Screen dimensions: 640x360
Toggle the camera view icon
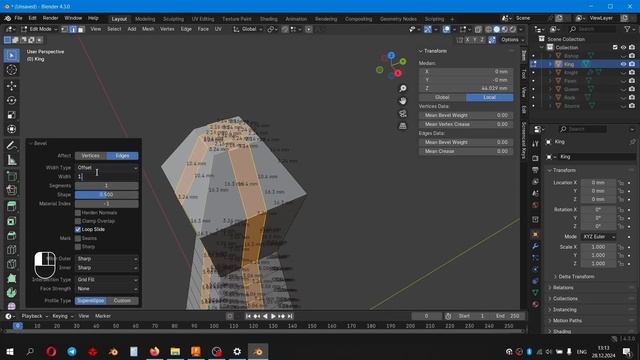tap(402, 113)
